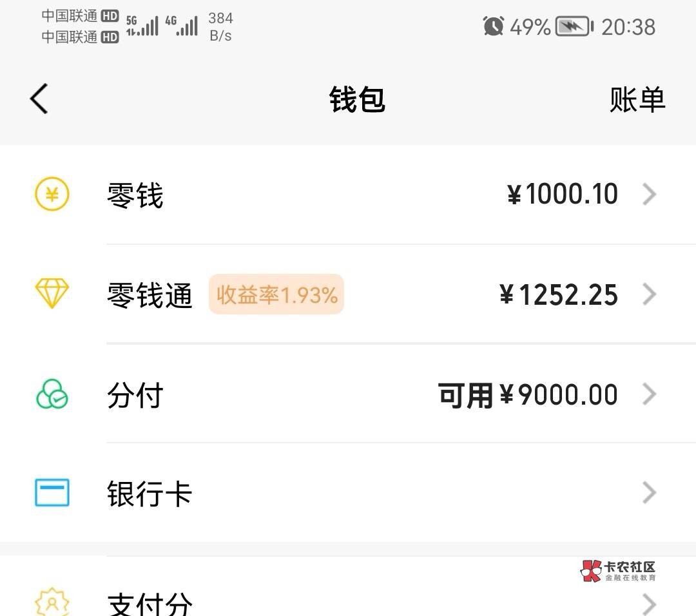Expand the 分付 row chevron

649,394
